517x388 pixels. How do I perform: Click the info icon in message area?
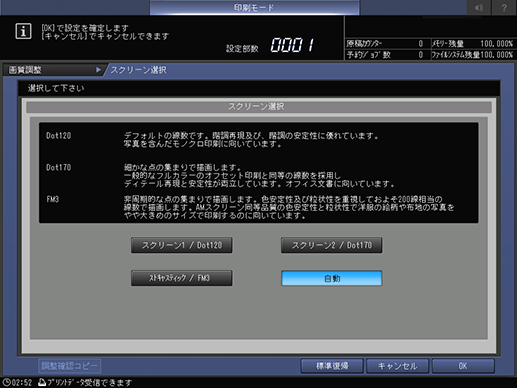pyautogui.click(x=23, y=31)
